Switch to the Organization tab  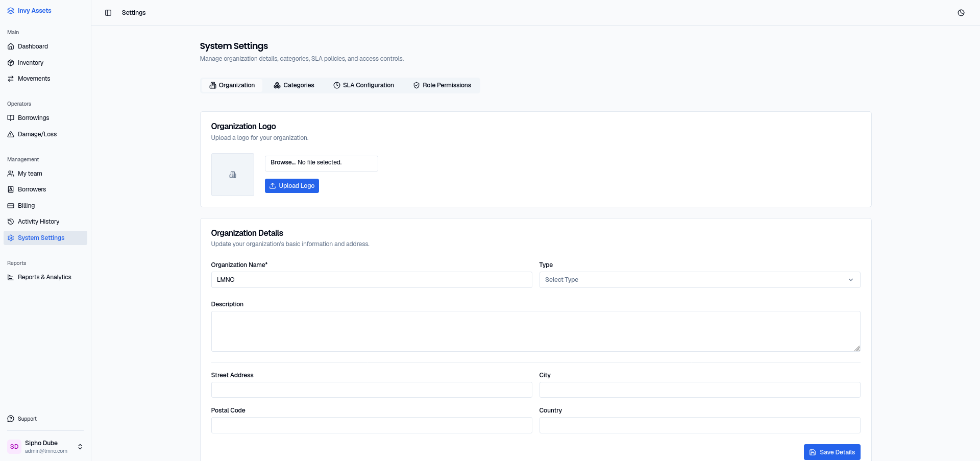coord(232,85)
